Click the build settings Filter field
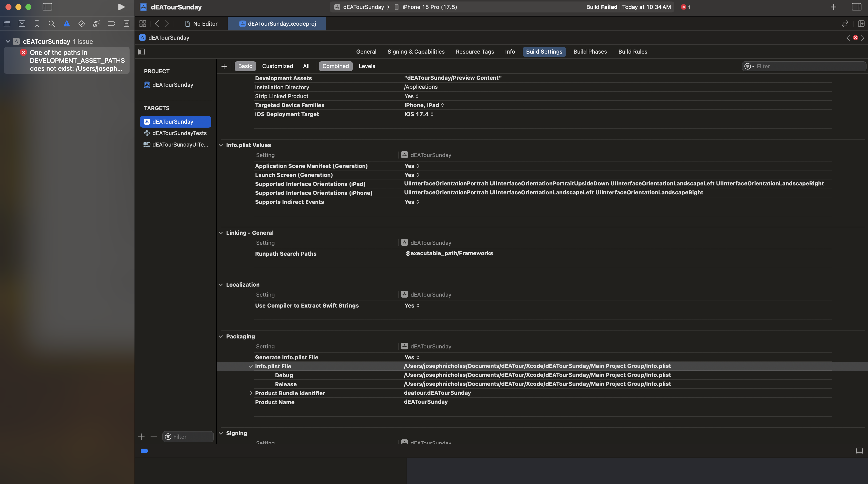The height and width of the screenshot is (484, 868). click(x=804, y=66)
